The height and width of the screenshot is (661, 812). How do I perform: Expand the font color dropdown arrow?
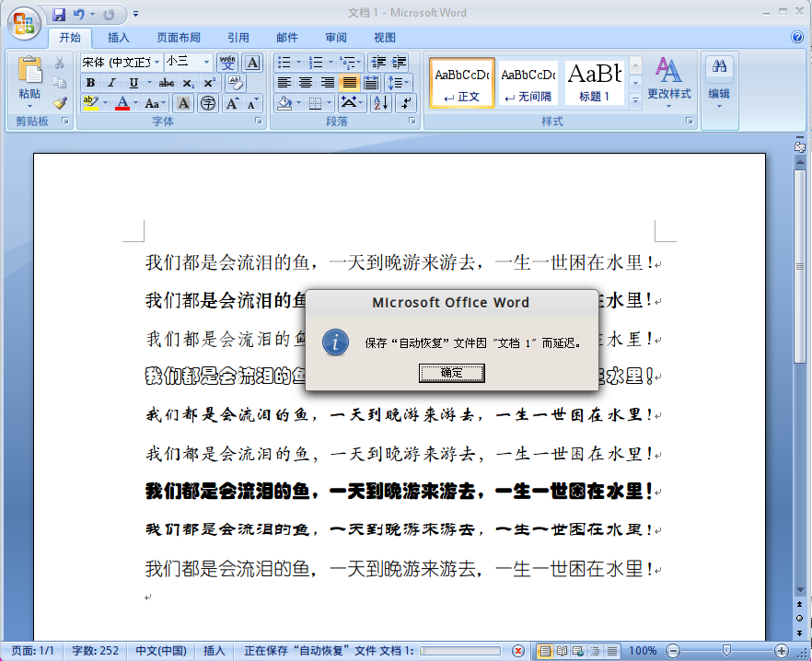[135, 102]
